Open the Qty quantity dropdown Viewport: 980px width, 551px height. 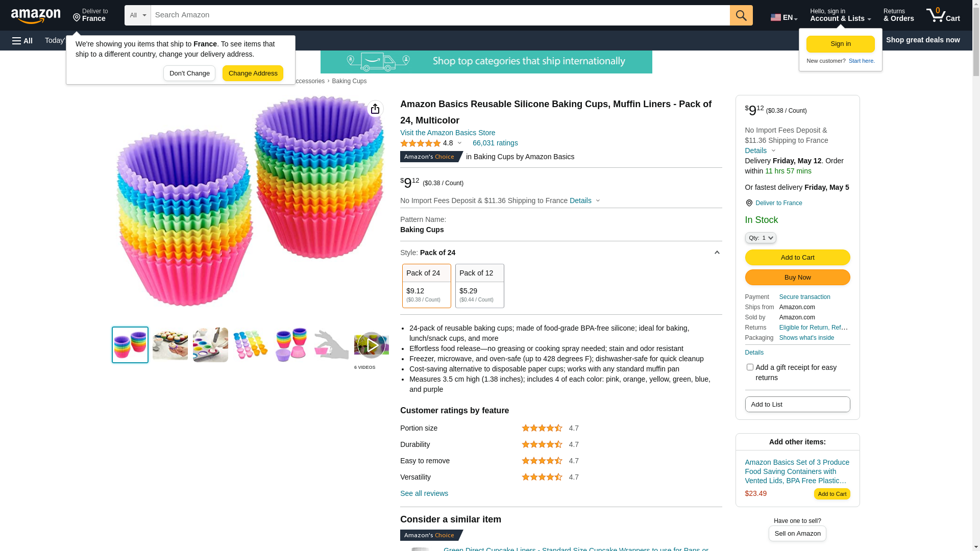(x=761, y=238)
